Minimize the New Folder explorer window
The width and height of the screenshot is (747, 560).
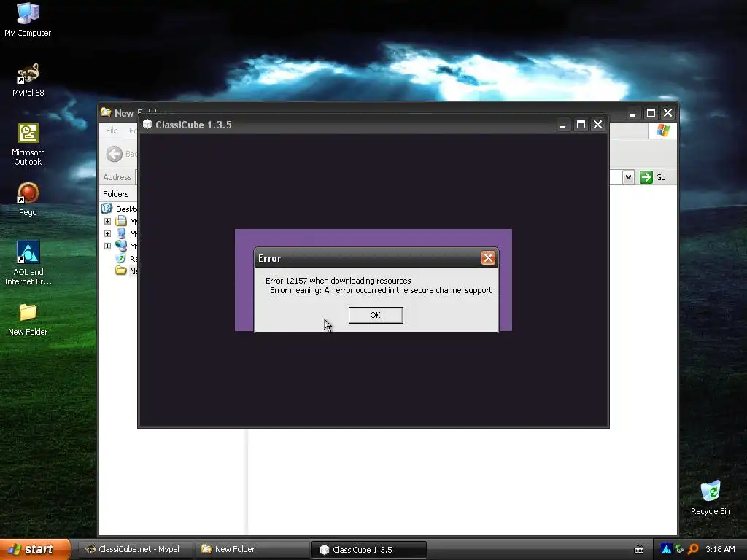click(632, 113)
